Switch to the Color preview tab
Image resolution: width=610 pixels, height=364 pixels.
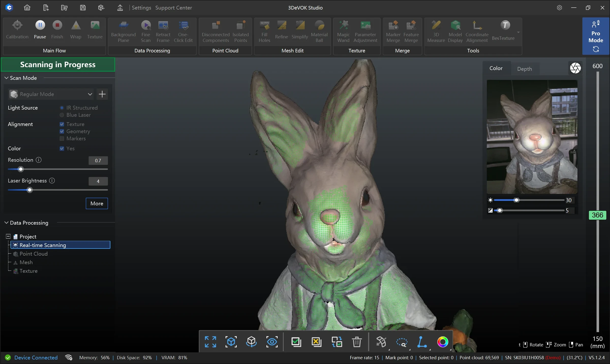pos(496,68)
